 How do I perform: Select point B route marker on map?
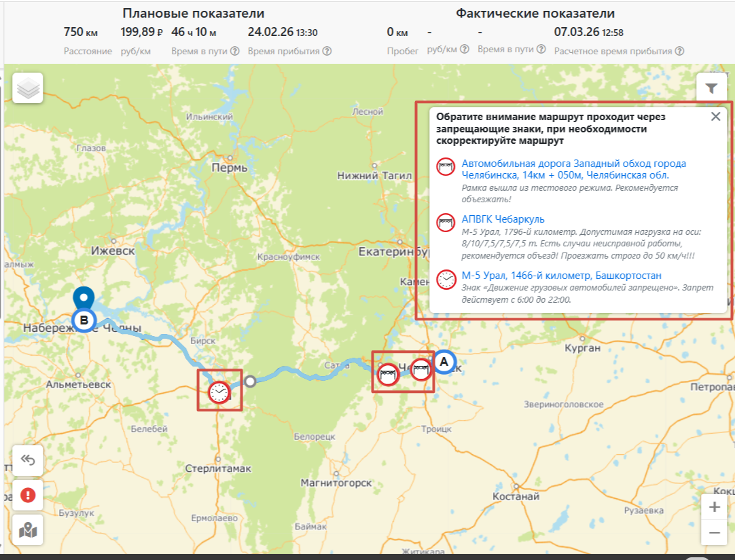tap(84, 321)
